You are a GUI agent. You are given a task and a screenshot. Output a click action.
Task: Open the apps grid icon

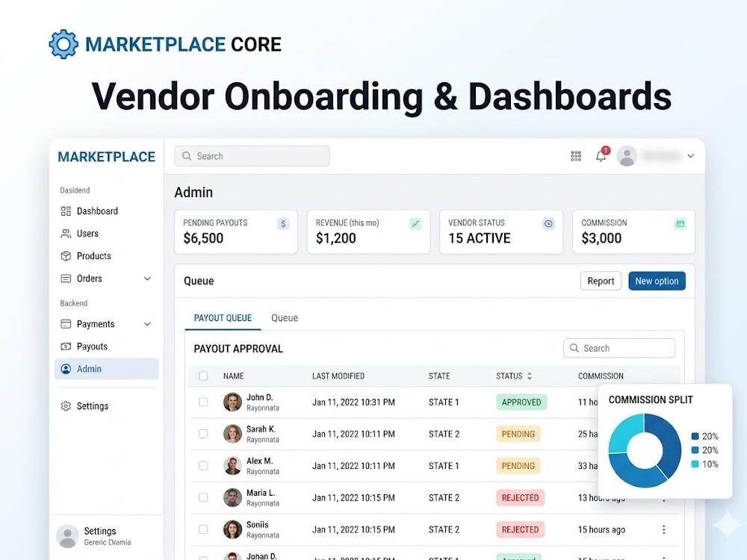coord(575,156)
